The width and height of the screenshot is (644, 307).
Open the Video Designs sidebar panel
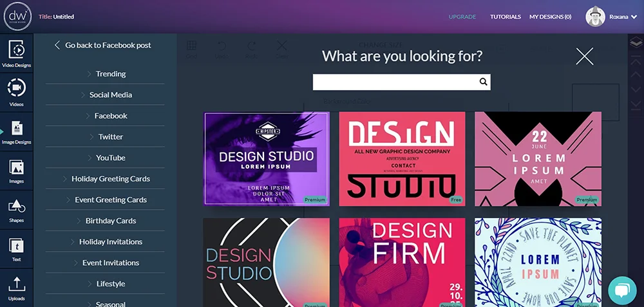[17, 53]
